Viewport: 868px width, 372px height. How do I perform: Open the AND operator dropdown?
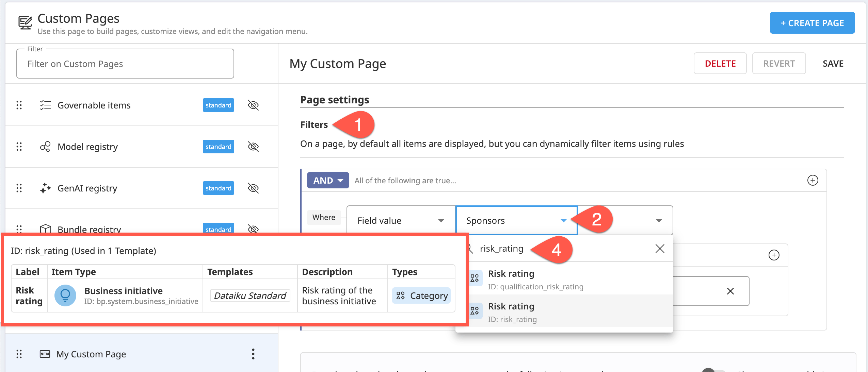click(327, 180)
